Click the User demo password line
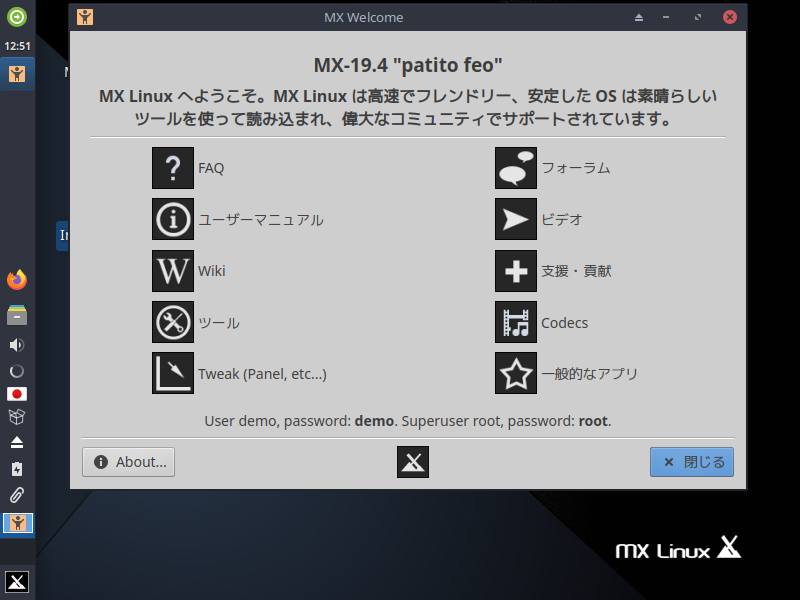This screenshot has width=800, height=600. point(408,421)
